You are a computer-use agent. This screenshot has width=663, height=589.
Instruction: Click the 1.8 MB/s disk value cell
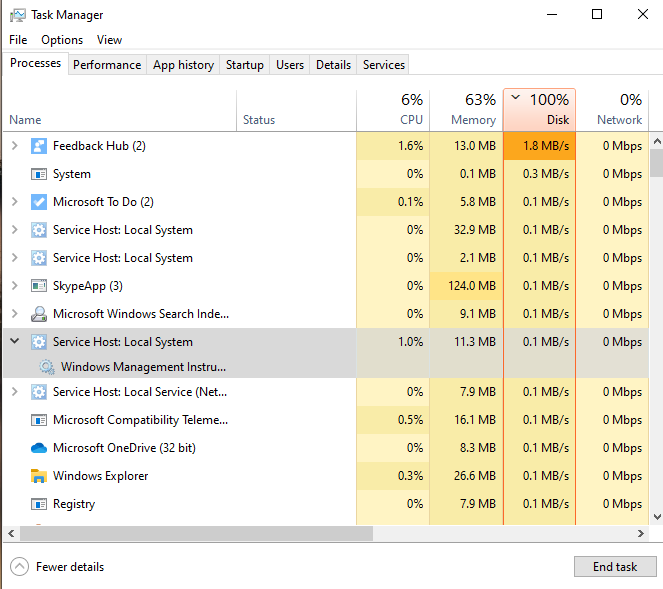540,146
